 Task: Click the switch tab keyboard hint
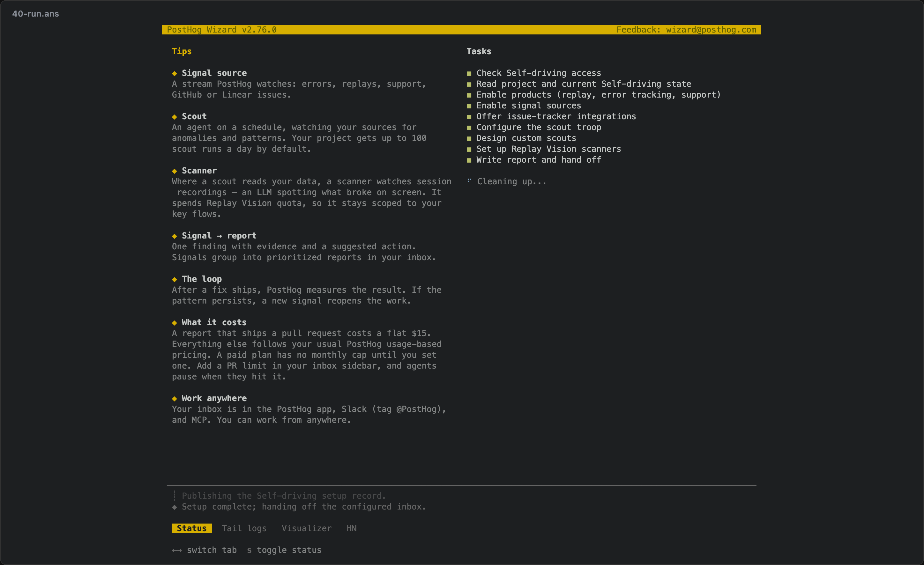point(205,550)
